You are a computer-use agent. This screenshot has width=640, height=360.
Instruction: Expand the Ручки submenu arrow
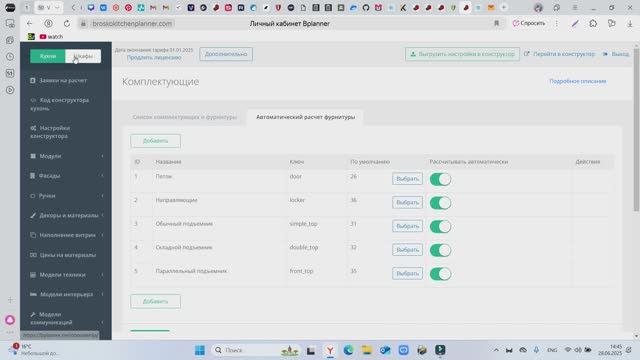tap(102, 196)
